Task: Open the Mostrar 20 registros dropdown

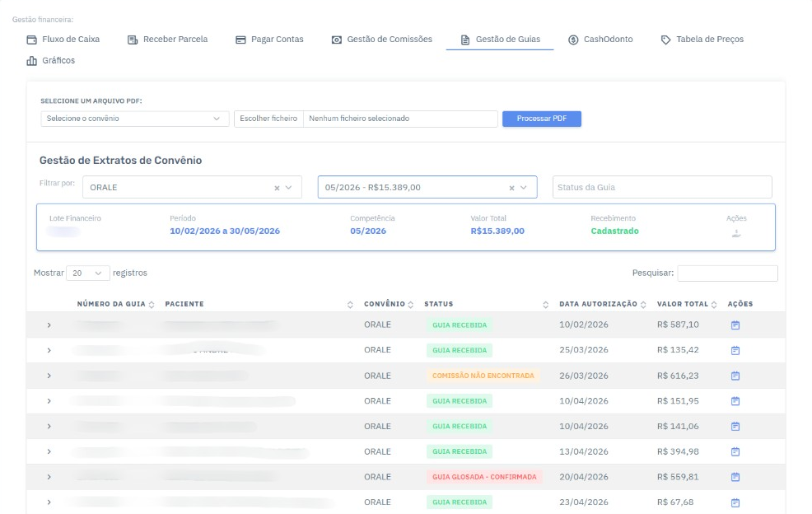Action: coord(87,273)
